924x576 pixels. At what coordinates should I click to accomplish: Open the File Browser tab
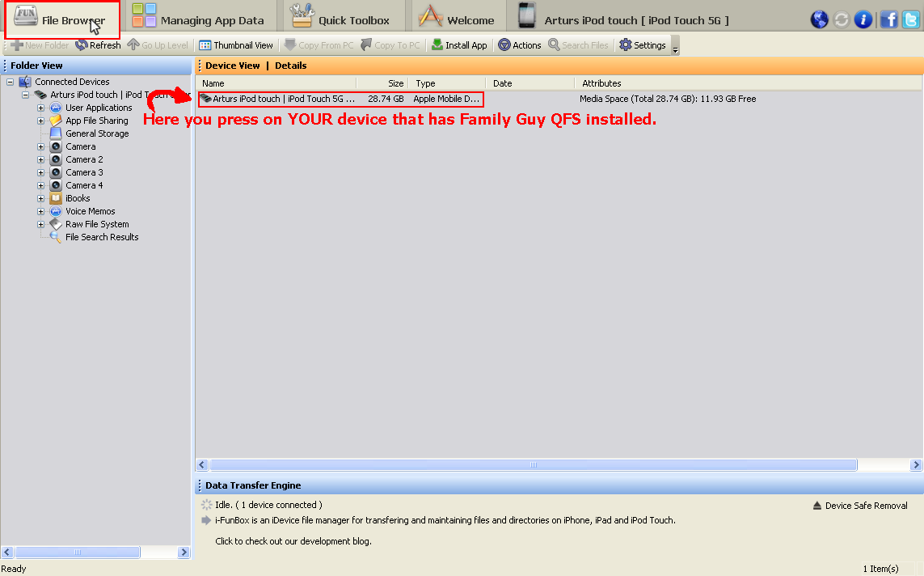(x=62, y=19)
